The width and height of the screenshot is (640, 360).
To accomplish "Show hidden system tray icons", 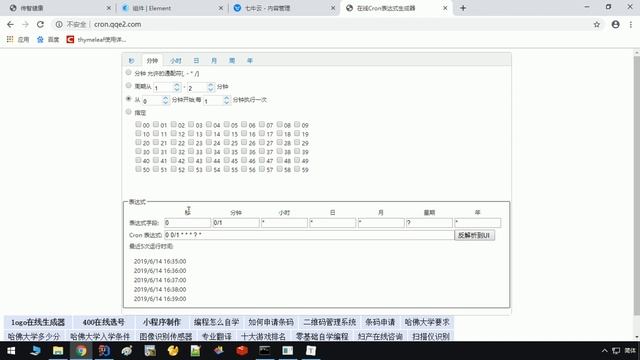I will [x=604, y=351].
